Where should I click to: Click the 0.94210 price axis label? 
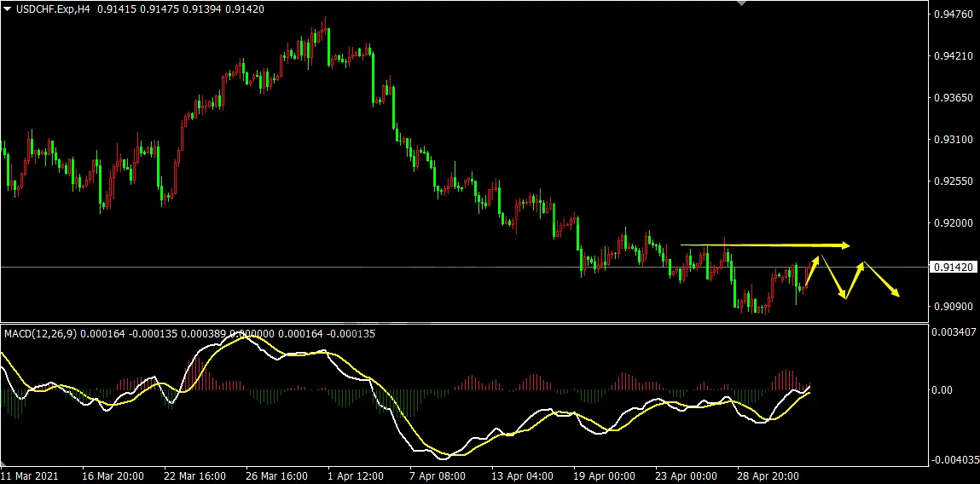[x=954, y=55]
